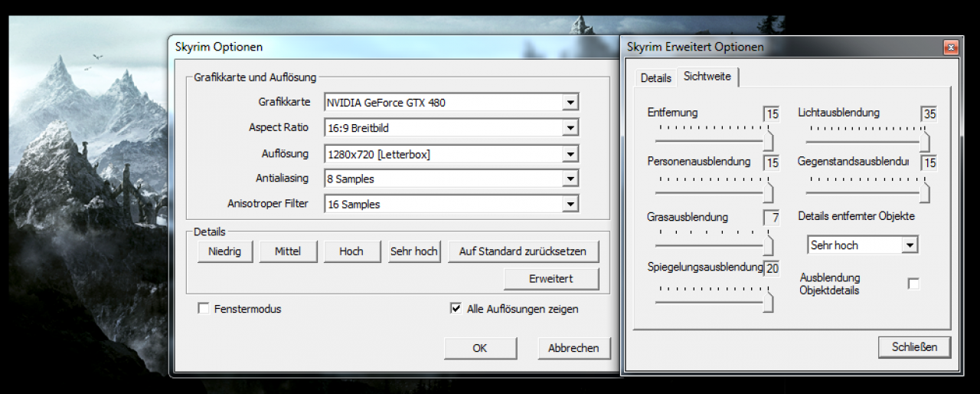Click the Schließen button

pos(914,346)
